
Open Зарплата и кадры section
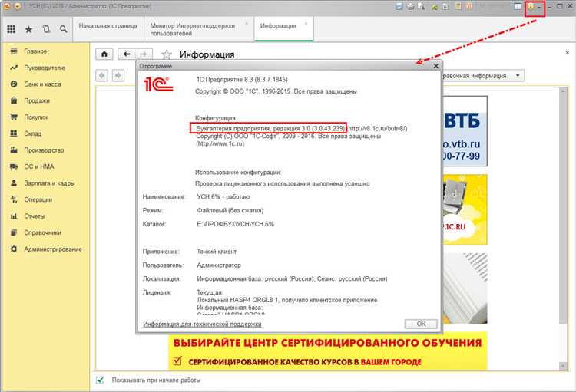click(49, 183)
